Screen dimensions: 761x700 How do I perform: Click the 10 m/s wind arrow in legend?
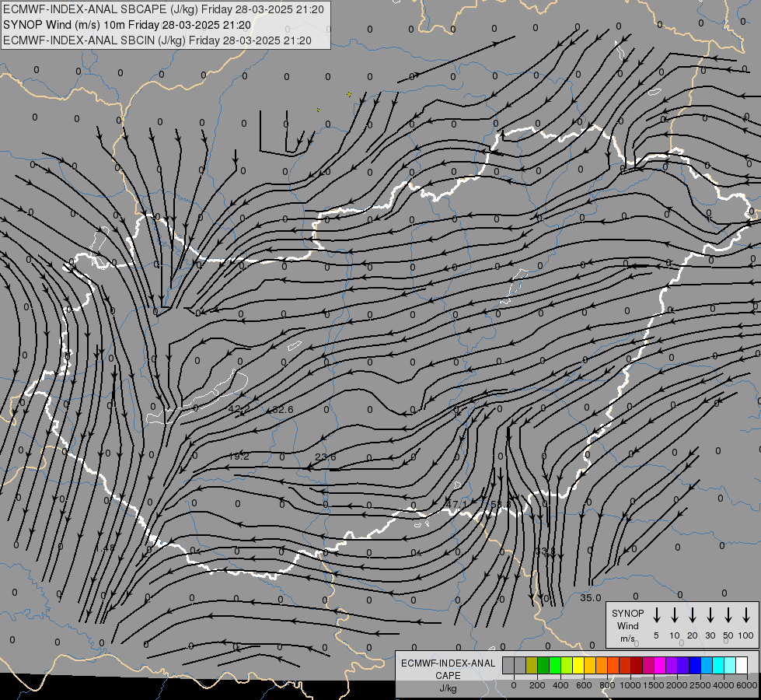[674, 615]
